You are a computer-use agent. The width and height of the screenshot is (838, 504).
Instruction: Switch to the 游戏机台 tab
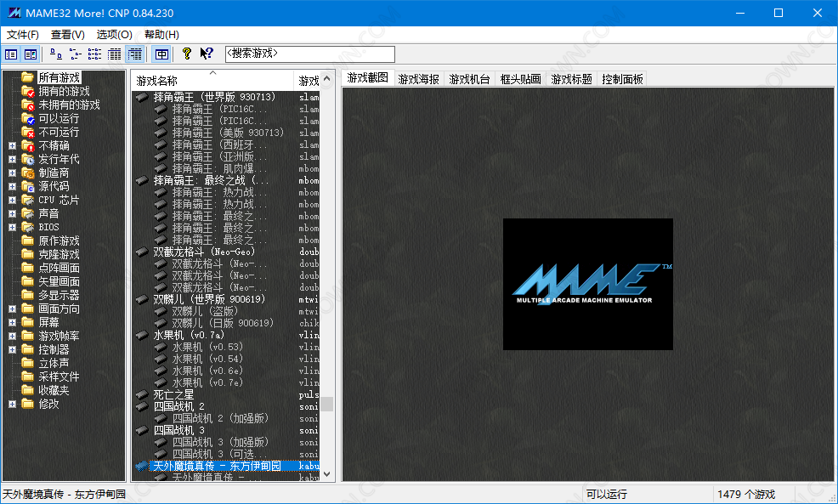point(469,79)
